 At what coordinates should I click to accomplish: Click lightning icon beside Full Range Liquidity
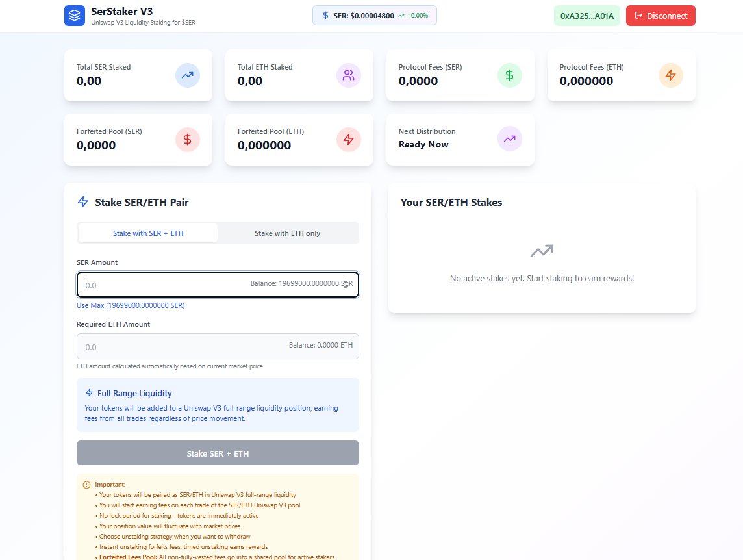[89, 392]
